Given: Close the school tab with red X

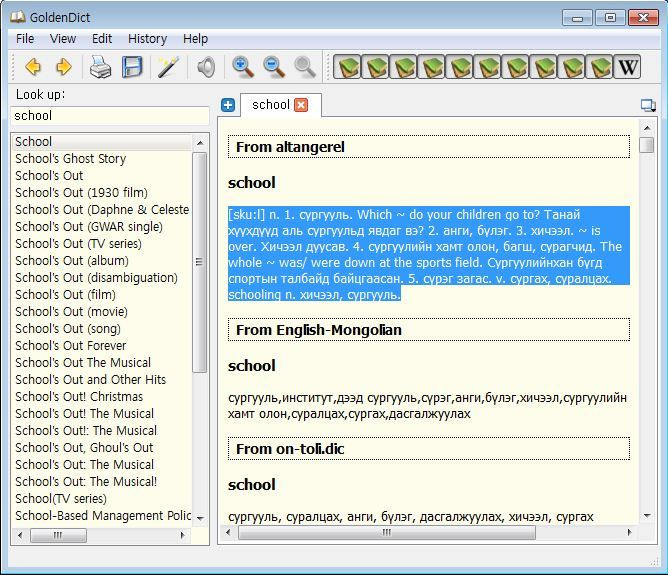Looking at the screenshot, I should click(301, 105).
